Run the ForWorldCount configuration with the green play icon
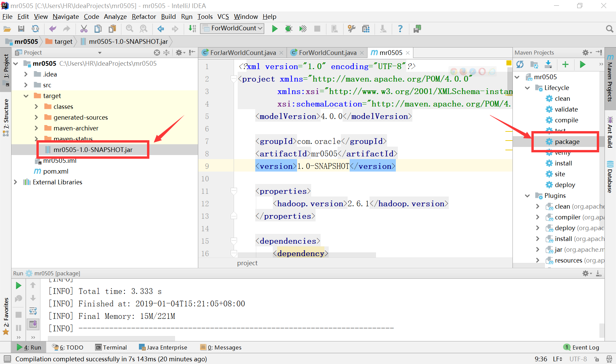This screenshot has width=616, height=364. [274, 29]
